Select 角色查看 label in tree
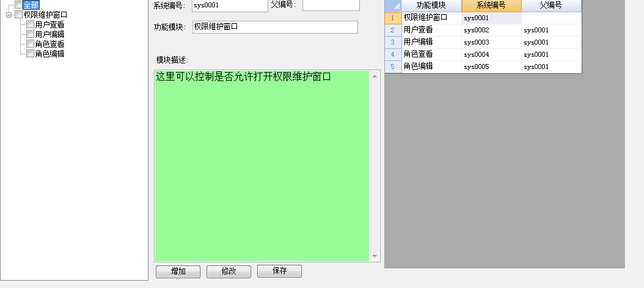Viewport: 644px width, 288px height. point(49,44)
